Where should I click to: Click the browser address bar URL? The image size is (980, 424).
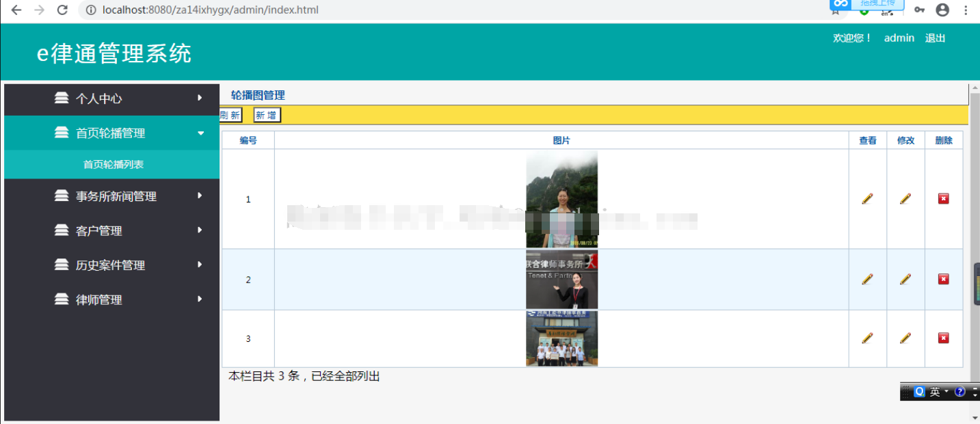[x=211, y=10]
